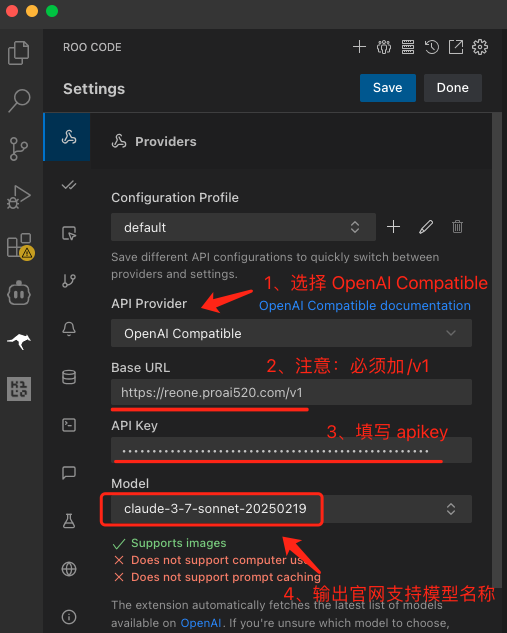This screenshot has height=633, width=507.
Task: Select the Notifications bell settings tab
Action: (69, 329)
